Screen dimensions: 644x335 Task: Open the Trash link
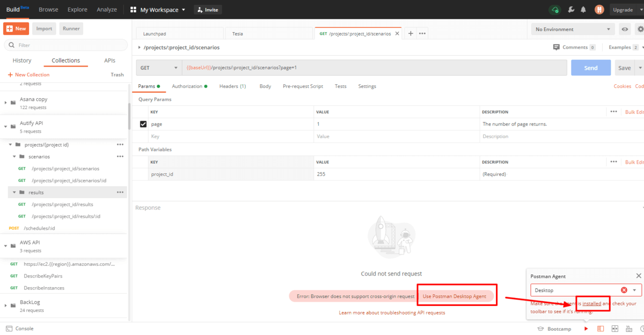[x=117, y=75]
